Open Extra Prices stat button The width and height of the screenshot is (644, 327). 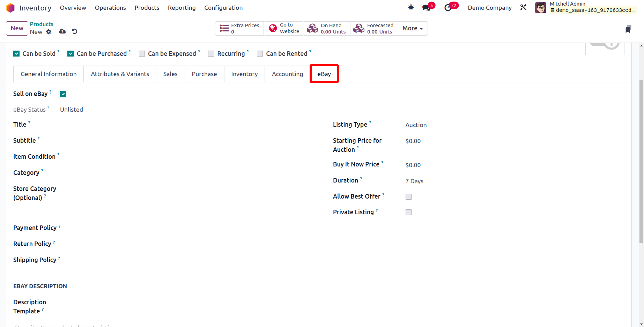(239, 28)
